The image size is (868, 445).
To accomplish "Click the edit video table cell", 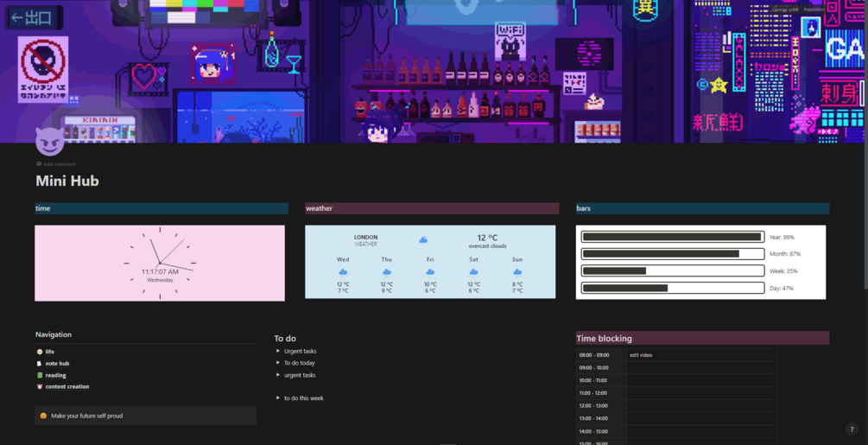I will click(702, 355).
